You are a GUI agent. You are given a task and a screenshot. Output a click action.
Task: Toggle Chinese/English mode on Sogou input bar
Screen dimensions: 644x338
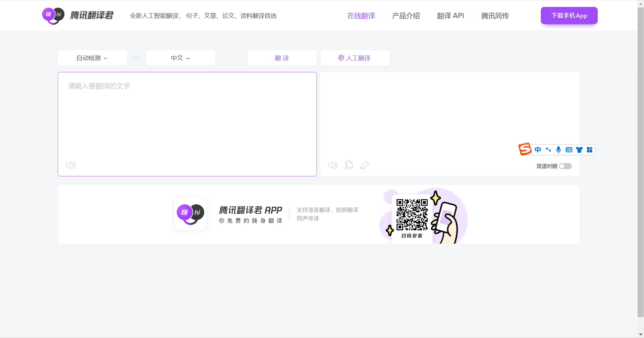click(x=538, y=150)
